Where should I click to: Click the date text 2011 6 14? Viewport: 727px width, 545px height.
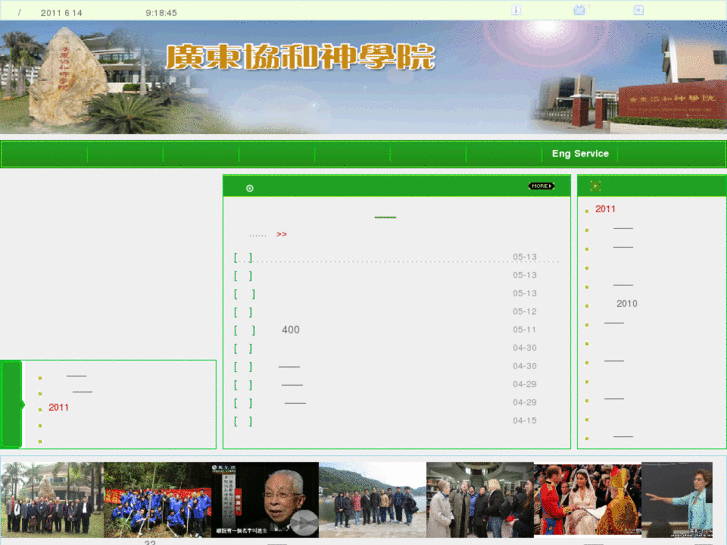pos(61,13)
